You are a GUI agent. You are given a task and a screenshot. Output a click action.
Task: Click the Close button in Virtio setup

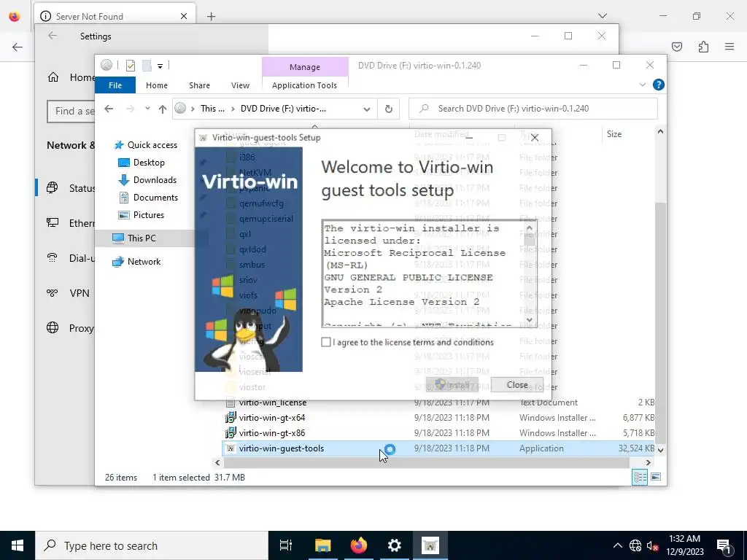(x=517, y=385)
